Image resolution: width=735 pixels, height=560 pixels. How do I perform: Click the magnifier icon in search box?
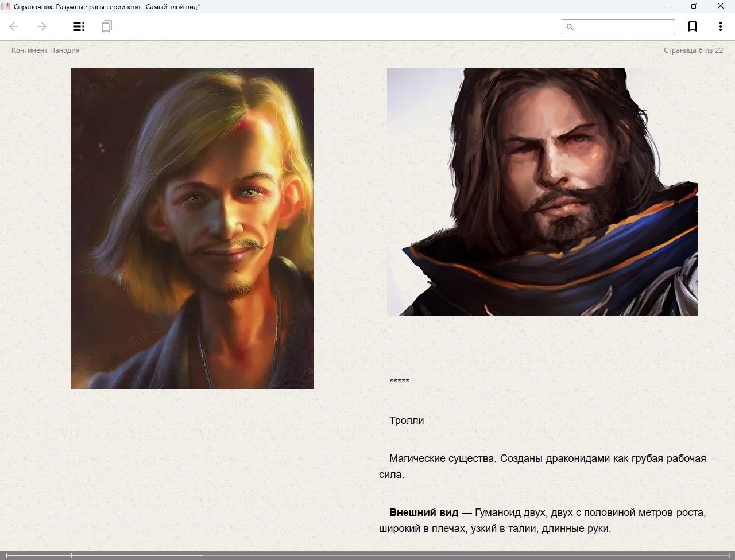pos(570,27)
